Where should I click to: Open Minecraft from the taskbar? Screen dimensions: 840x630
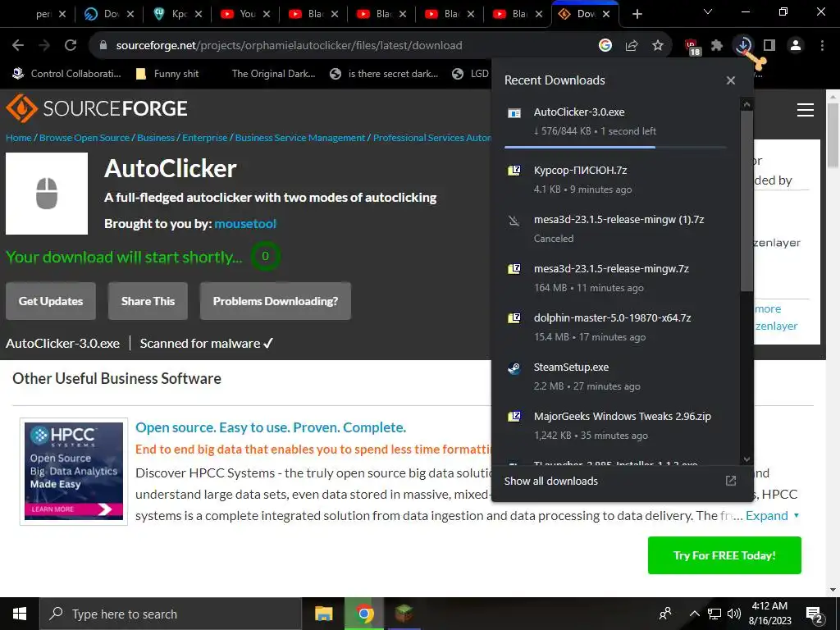pyautogui.click(x=404, y=614)
